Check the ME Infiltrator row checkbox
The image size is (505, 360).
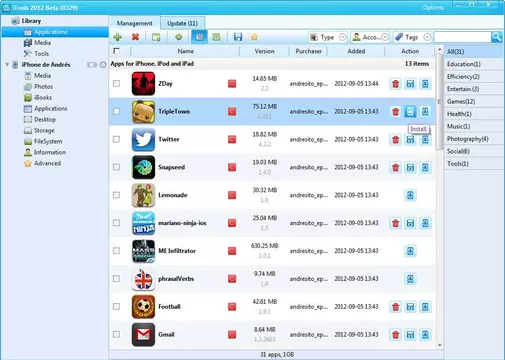(116, 251)
